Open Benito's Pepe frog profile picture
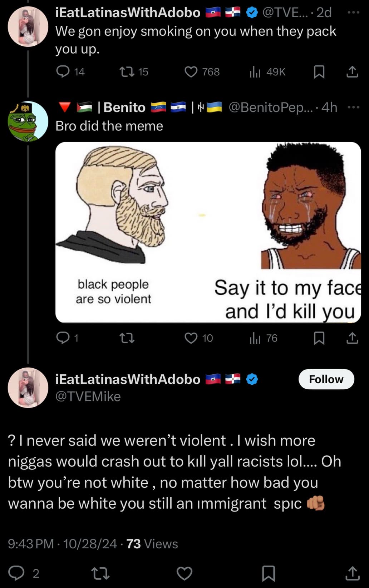This screenshot has width=369, height=588. tap(28, 121)
